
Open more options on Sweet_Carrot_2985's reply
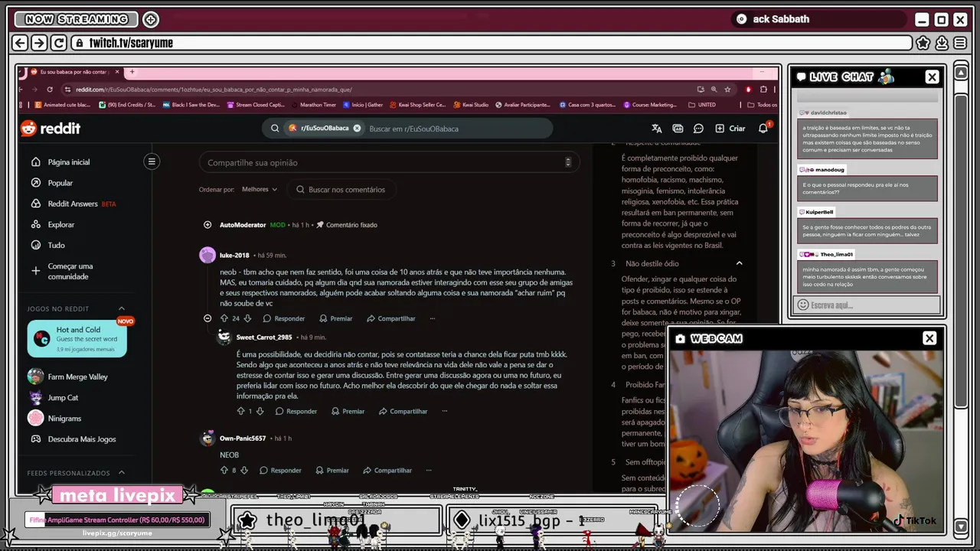point(444,411)
